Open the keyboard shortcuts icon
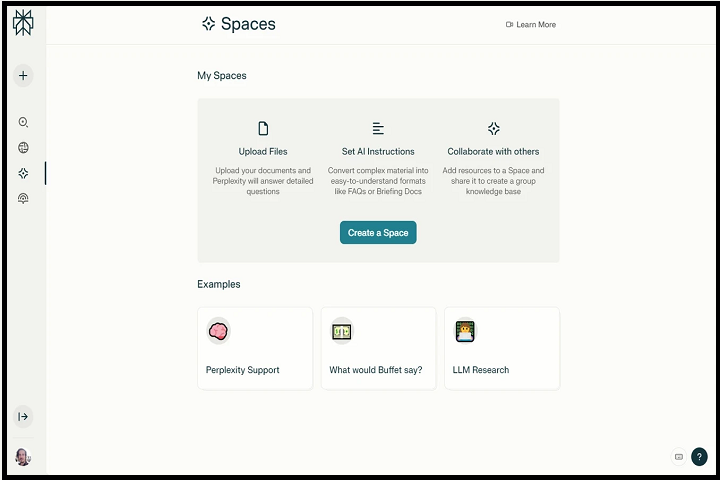 point(679,457)
